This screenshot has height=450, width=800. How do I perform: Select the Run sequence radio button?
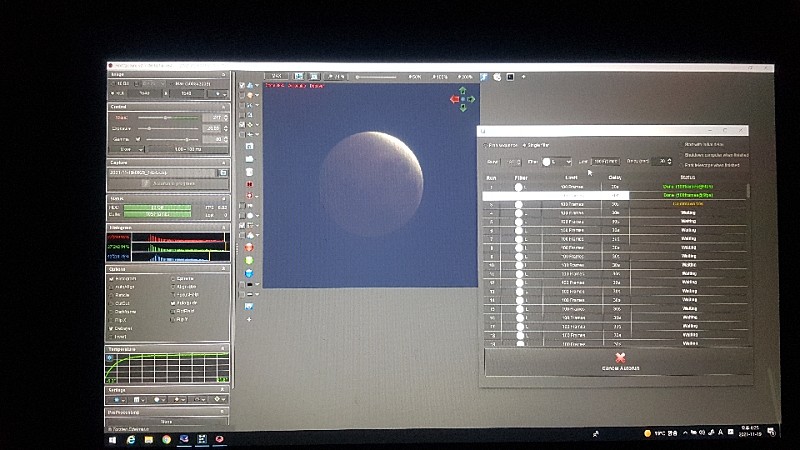click(x=485, y=145)
